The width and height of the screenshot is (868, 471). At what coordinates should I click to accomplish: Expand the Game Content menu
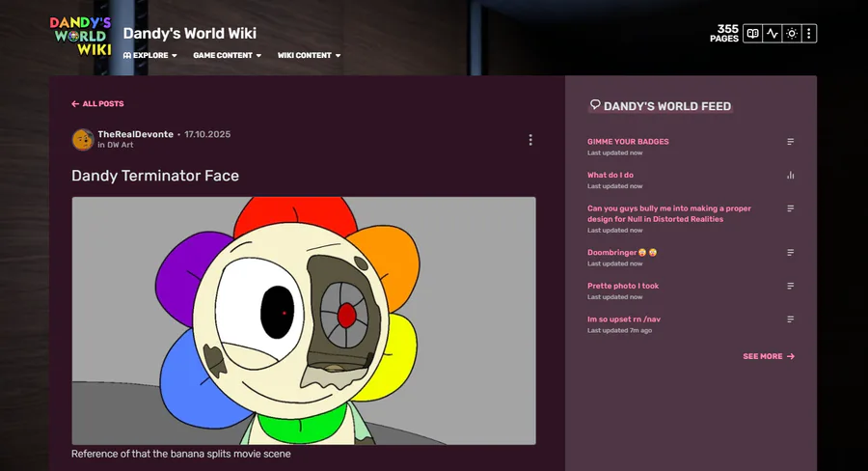pos(227,55)
